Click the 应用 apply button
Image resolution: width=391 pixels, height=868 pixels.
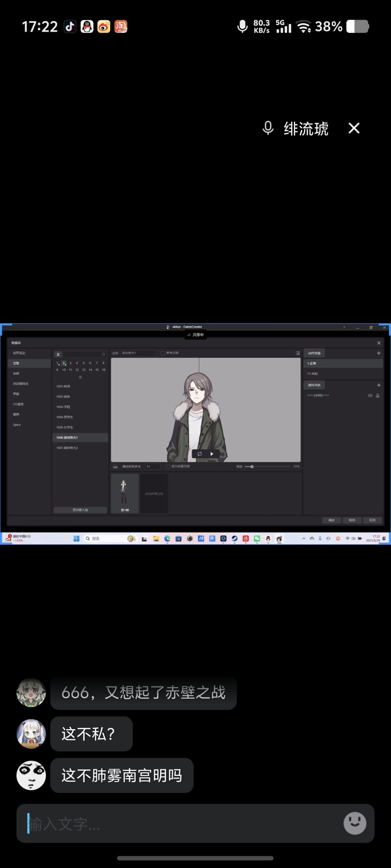point(372,520)
